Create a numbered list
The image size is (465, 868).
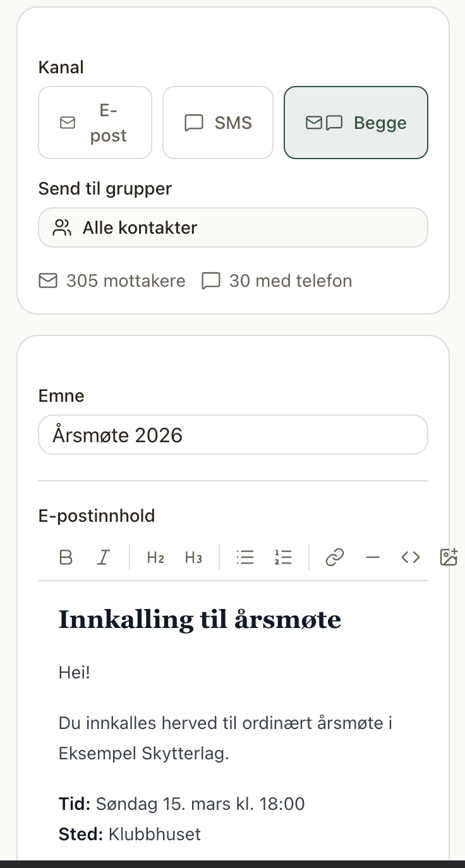pos(283,557)
